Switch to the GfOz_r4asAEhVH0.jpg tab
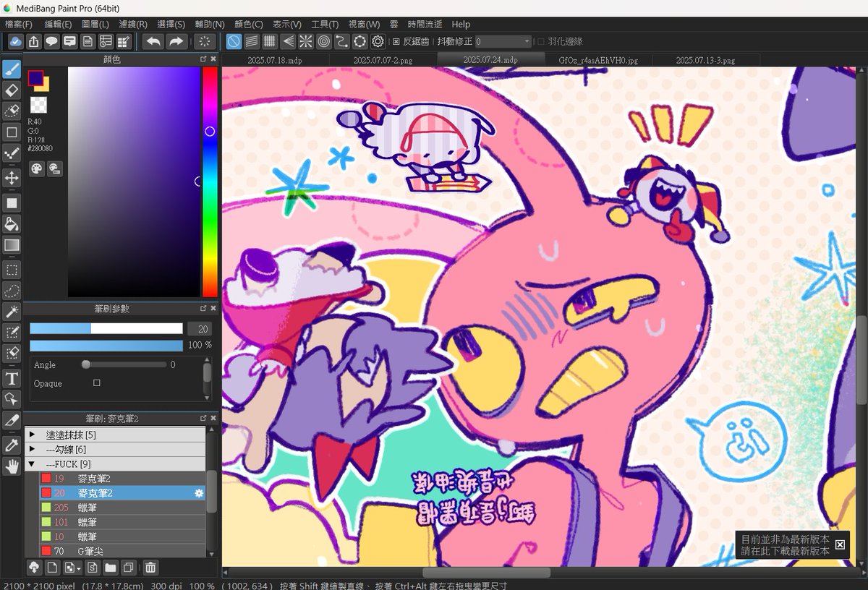The height and width of the screenshot is (590, 868). tap(597, 61)
